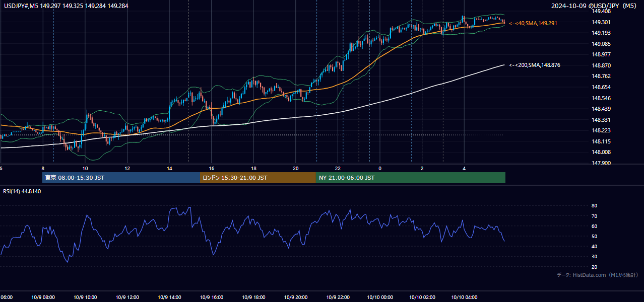Click price axis value 148.331
The height and width of the screenshot is (302, 644).
point(601,120)
